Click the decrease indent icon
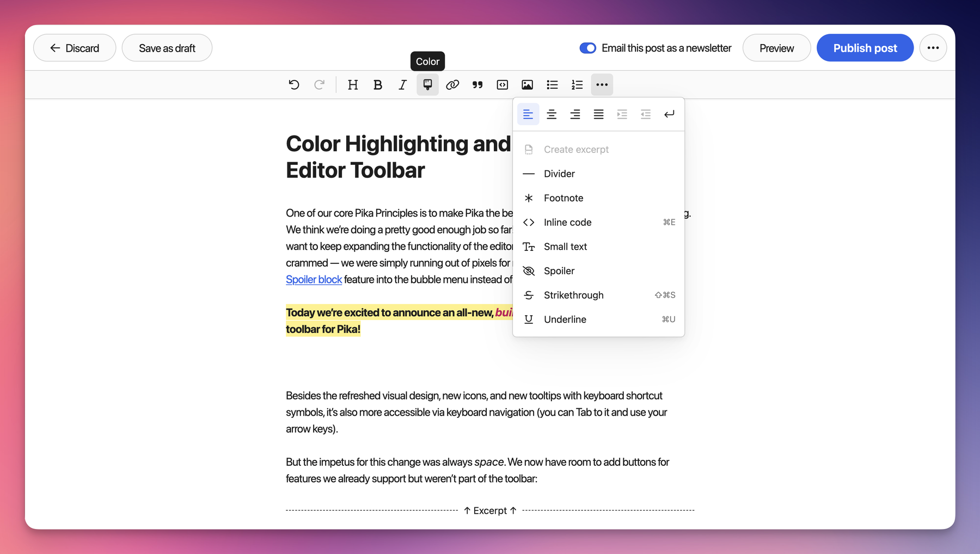 [x=646, y=114]
